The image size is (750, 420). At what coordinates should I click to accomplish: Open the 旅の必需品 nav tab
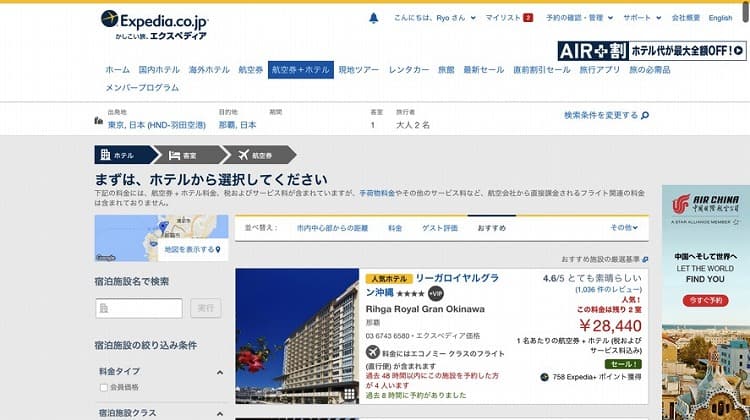[650, 70]
